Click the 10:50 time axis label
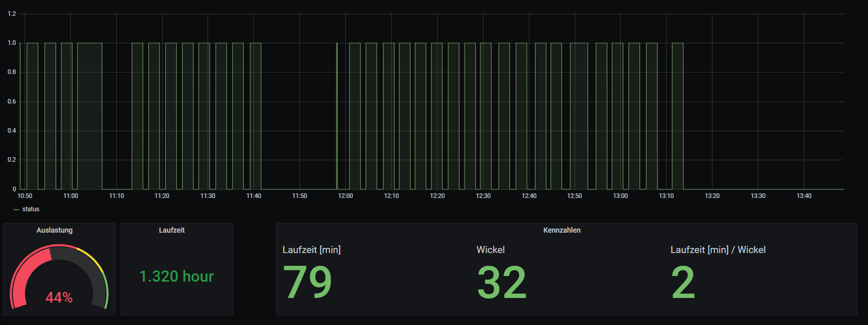 click(24, 196)
